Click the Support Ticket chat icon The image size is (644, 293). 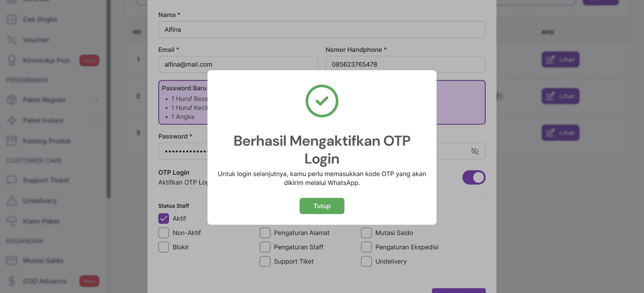pyautogui.click(x=12, y=180)
